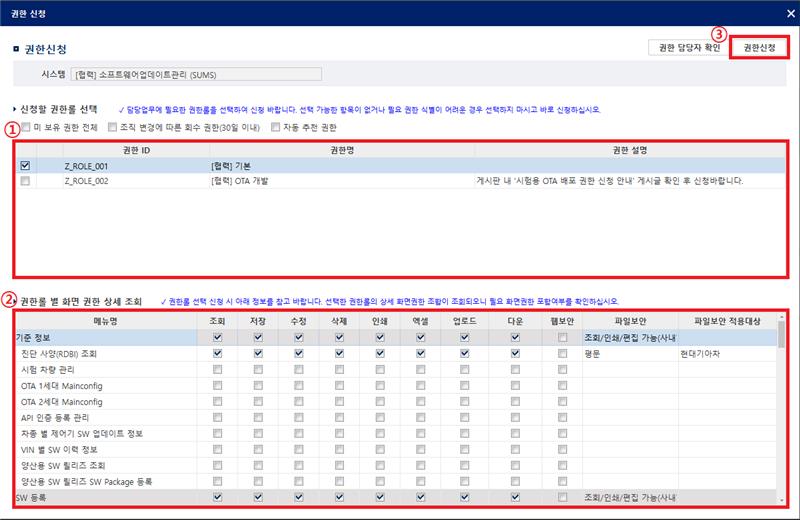Screen dimensions: 800x520
Task: Toggle 저장 checkbox for 기준 정보
Action: (x=258, y=337)
